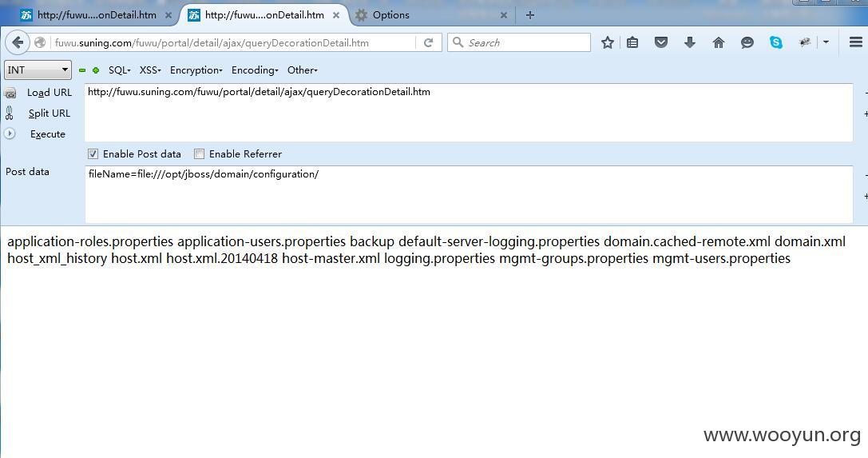Click the host-master.xml text
Image resolution: width=868 pixels, height=458 pixels.
click(331, 259)
